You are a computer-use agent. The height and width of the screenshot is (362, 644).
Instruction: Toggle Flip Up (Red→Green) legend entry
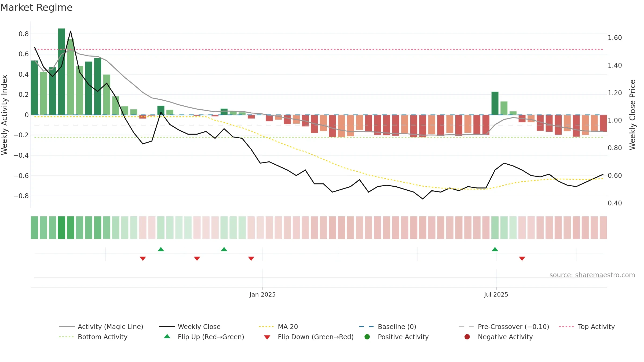coord(204,337)
